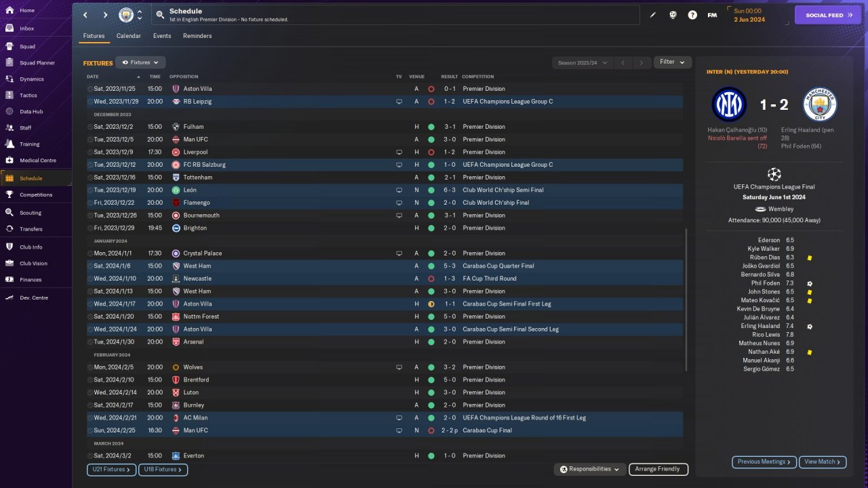Open Squad Planner from the sidebar
The width and height of the screenshot is (868, 488).
(x=36, y=63)
